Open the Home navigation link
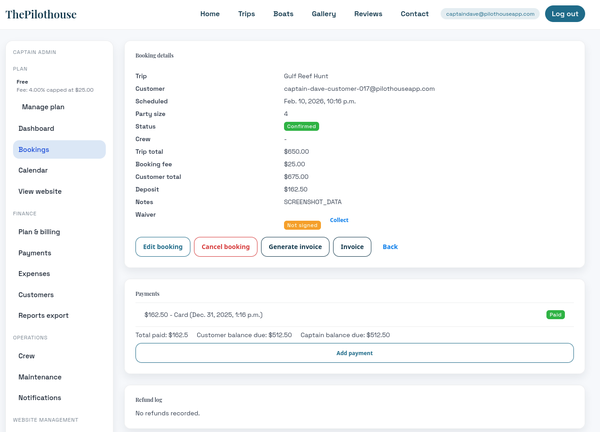This screenshot has width=600, height=432. [x=210, y=14]
